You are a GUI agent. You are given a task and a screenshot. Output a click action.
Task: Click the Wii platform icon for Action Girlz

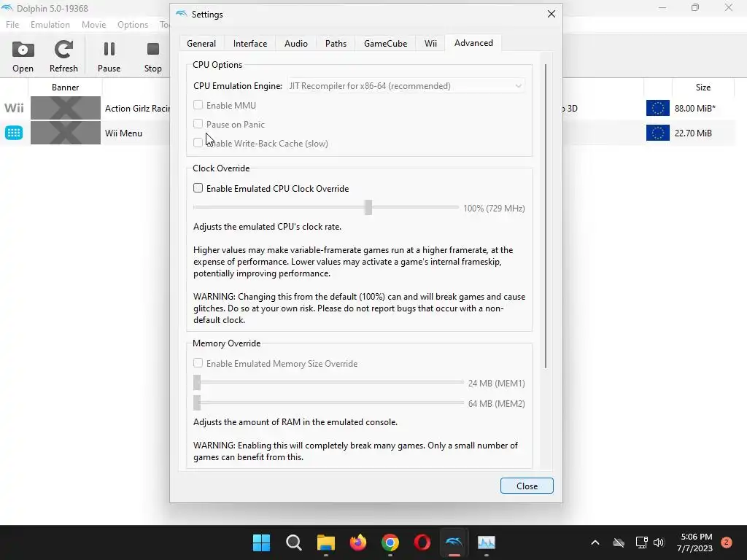coord(14,108)
